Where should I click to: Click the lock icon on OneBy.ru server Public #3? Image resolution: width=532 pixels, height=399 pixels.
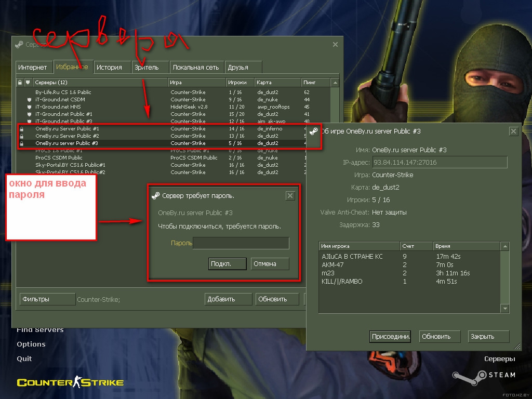pyautogui.click(x=21, y=143)
